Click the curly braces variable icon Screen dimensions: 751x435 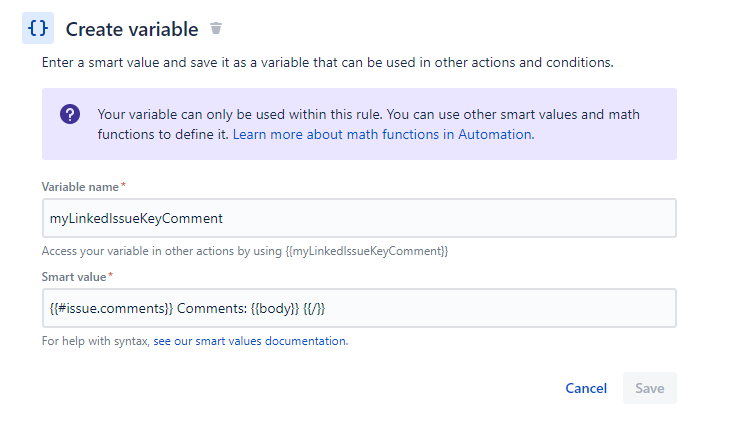[x=38, y=28]
